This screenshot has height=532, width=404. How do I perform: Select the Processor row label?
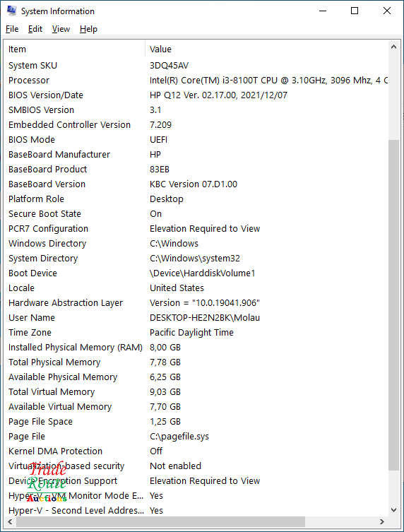click(29, 81)
